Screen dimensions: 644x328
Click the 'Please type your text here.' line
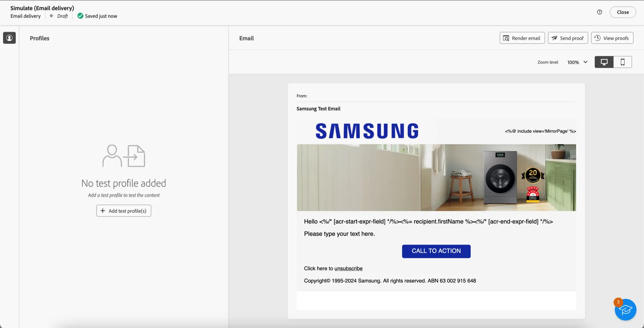coord(340,234)
